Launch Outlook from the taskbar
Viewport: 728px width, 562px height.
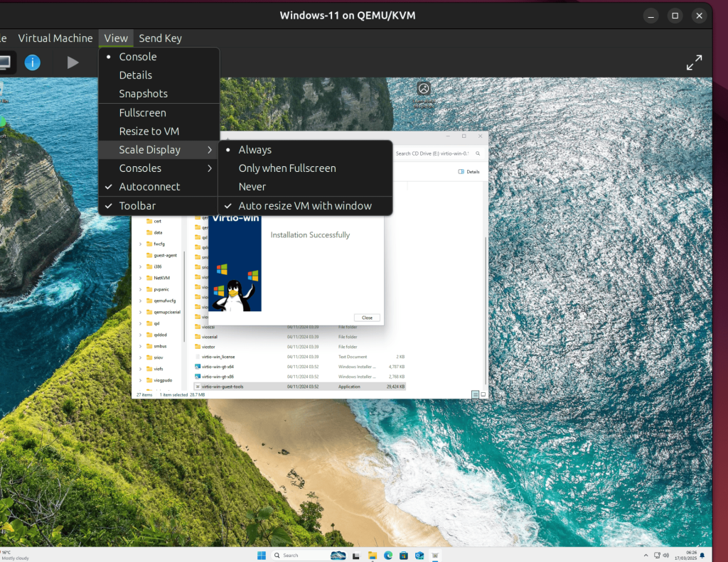click(x=419, y=555)
